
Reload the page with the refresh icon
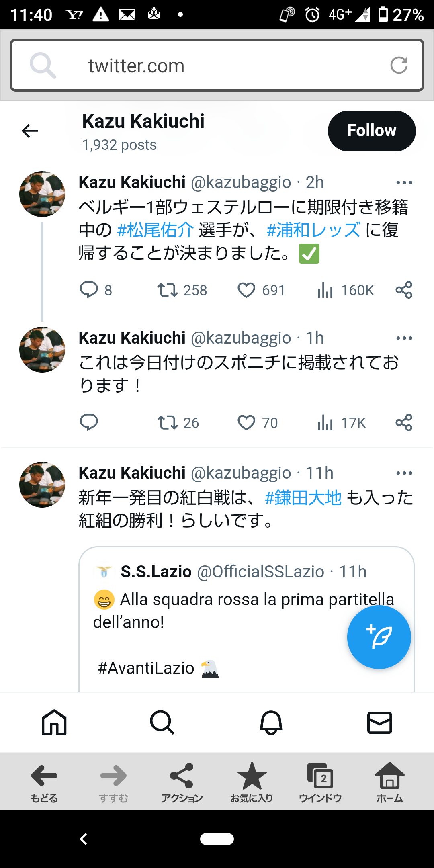pos(399,65)
